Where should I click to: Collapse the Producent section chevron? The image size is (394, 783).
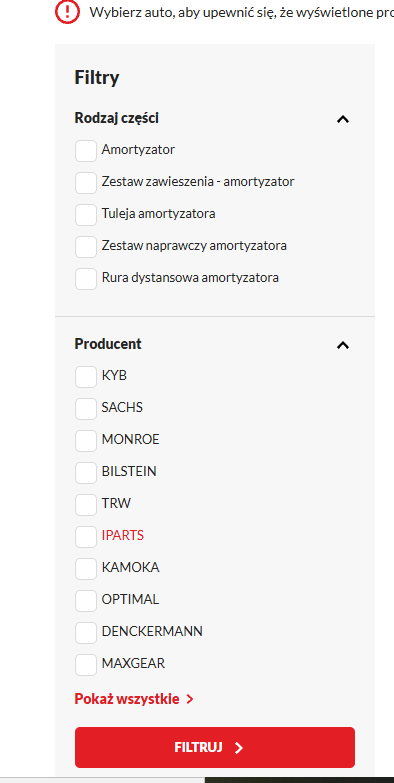[343, 345]
